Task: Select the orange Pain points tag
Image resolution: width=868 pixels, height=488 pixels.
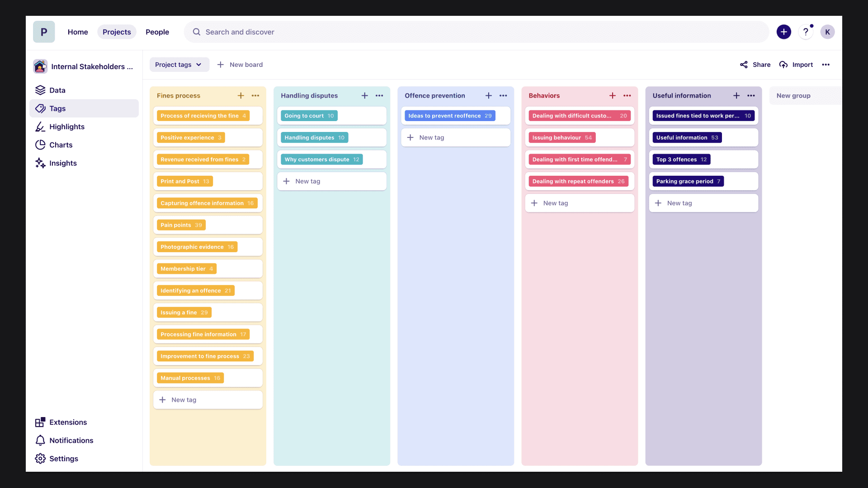Action: pos(181,225)
